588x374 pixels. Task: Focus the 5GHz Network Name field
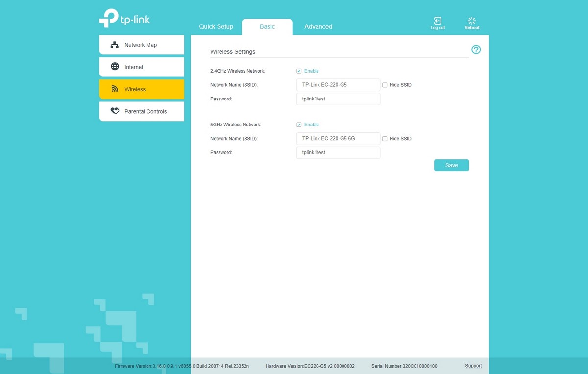point(338,139)
